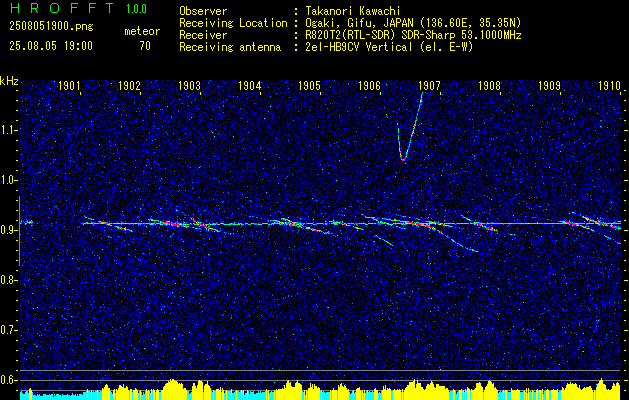Click the 1903 time marker
This screenshot has height=400, width=629.
pos(190,85)
